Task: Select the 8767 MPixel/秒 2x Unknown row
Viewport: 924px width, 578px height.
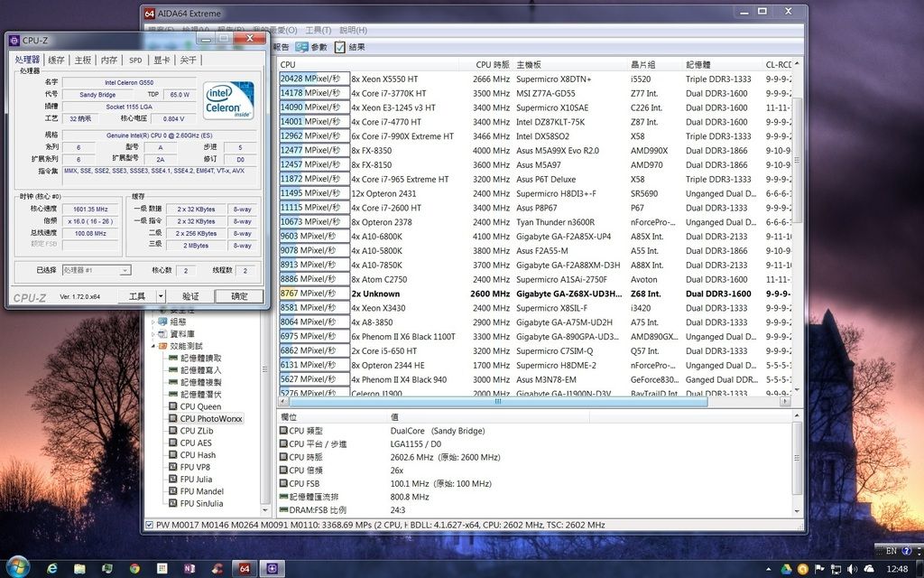Action: 535,294
